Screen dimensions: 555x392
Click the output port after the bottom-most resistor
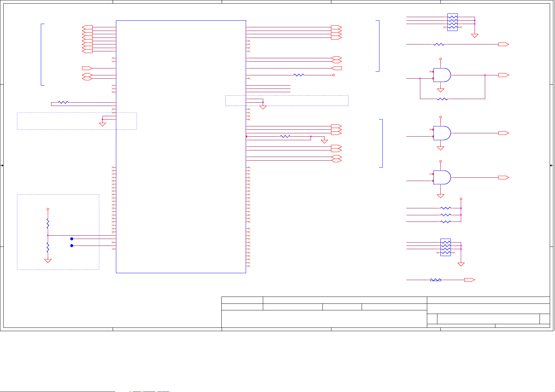coord(469,280)
